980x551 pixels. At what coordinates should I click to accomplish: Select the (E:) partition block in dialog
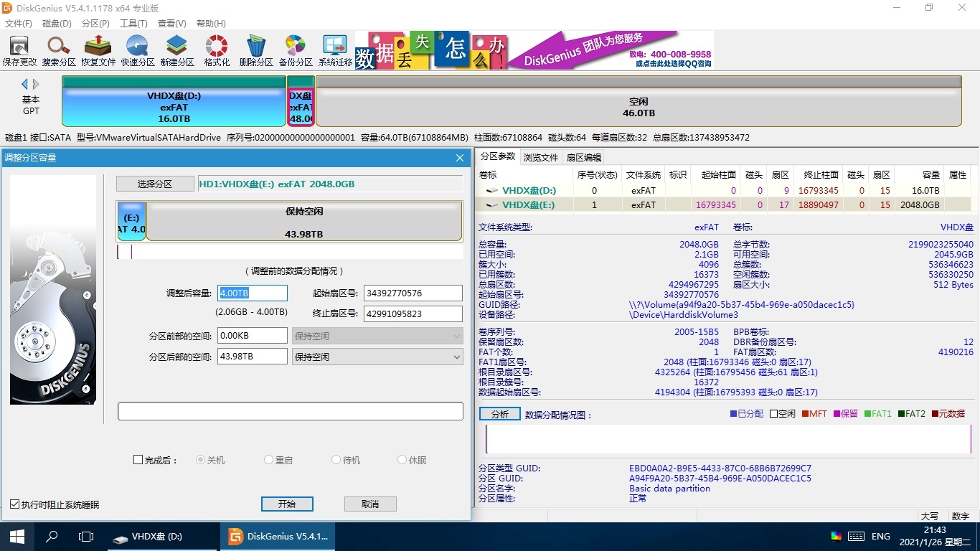pos(132,222)
